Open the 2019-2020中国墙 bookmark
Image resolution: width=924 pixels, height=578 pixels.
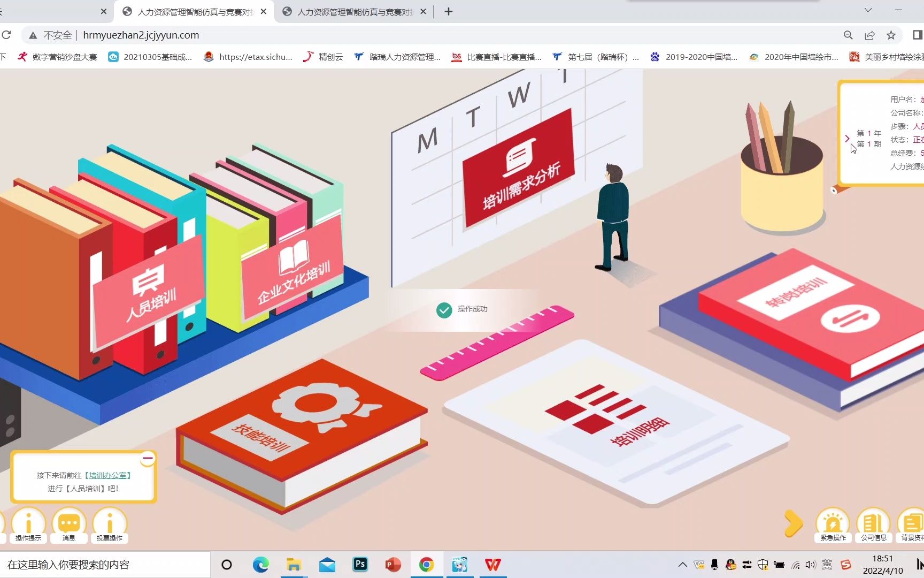tap(694, 57)
